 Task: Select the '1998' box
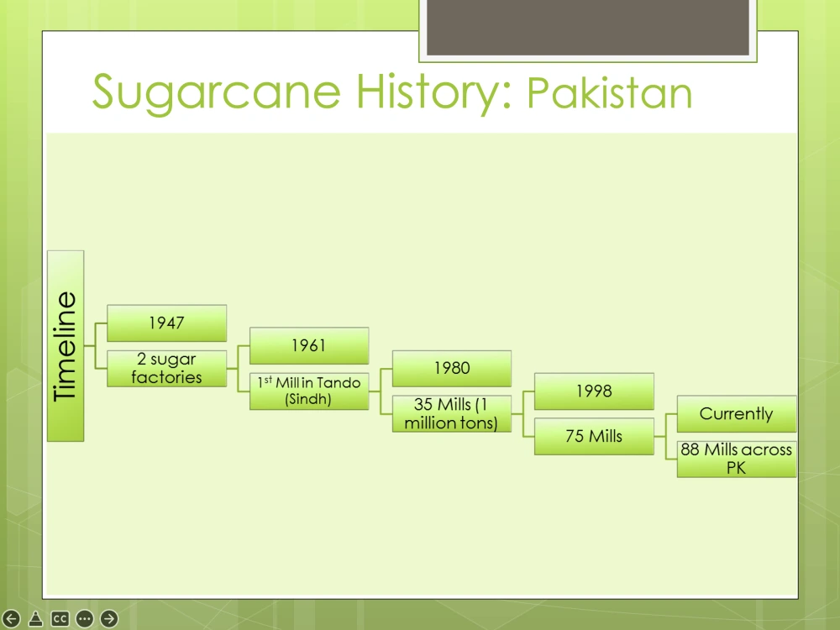pos(594,391)
